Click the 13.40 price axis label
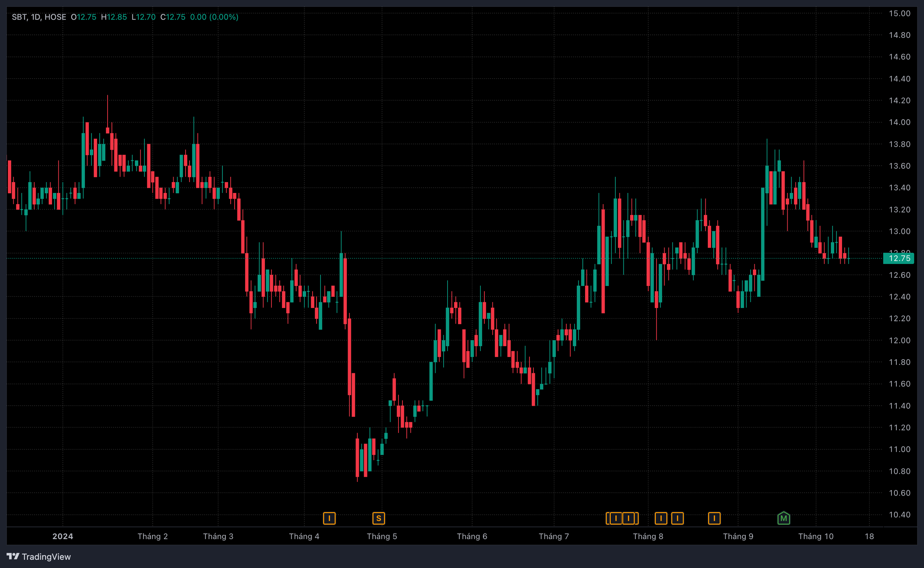Image resolution: width=924 pixels, height=568 pixels. 899,188
